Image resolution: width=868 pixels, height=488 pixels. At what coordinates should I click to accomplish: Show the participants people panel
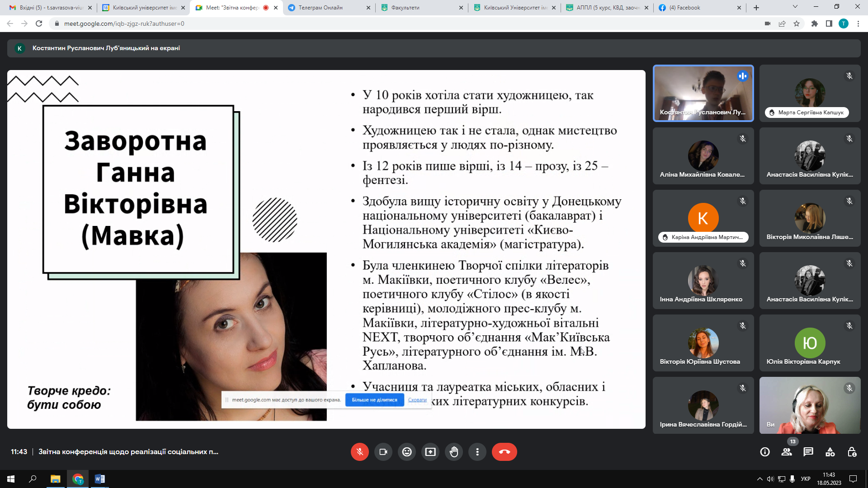pyautogui.click(x=787, y=452)
